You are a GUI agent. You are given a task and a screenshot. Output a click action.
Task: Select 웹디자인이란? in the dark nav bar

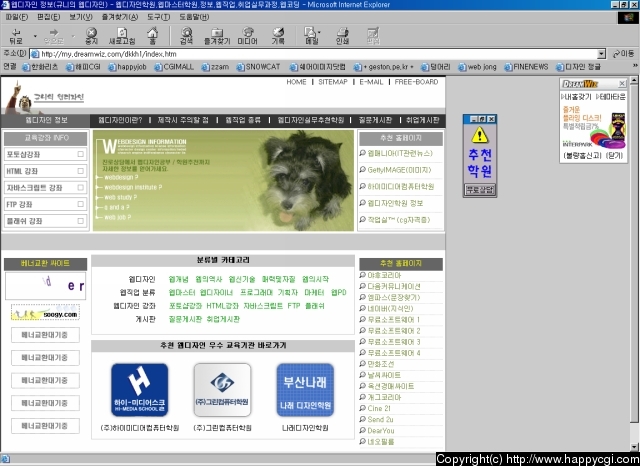pos(120,120)
